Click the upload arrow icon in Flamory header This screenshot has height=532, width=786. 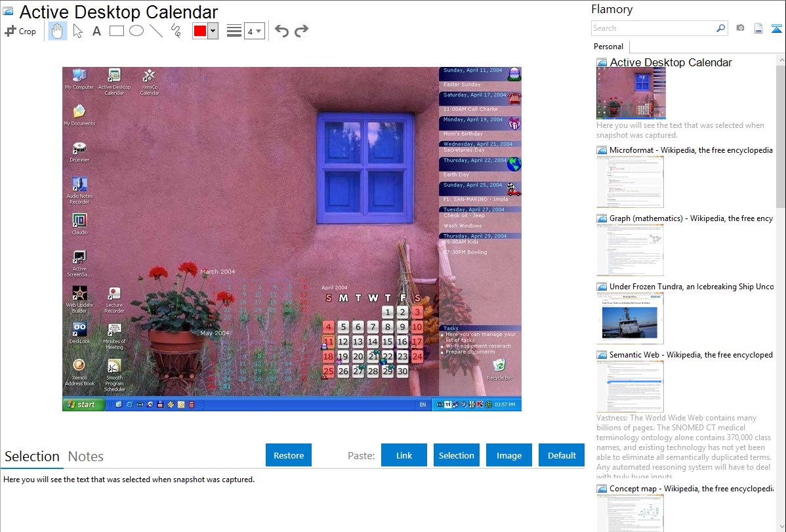point(776,28)
